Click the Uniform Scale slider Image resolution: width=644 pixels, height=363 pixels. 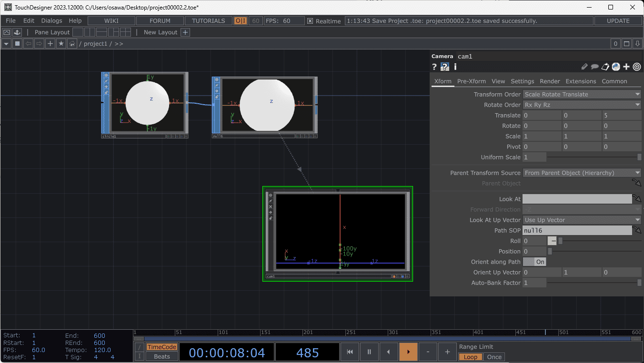[594, 157]
